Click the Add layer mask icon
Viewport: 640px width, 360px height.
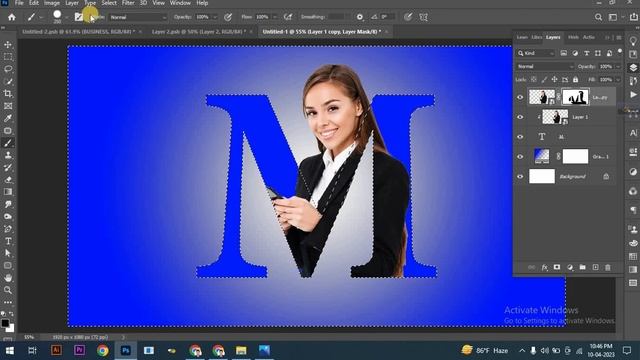[x=557, y=267]
